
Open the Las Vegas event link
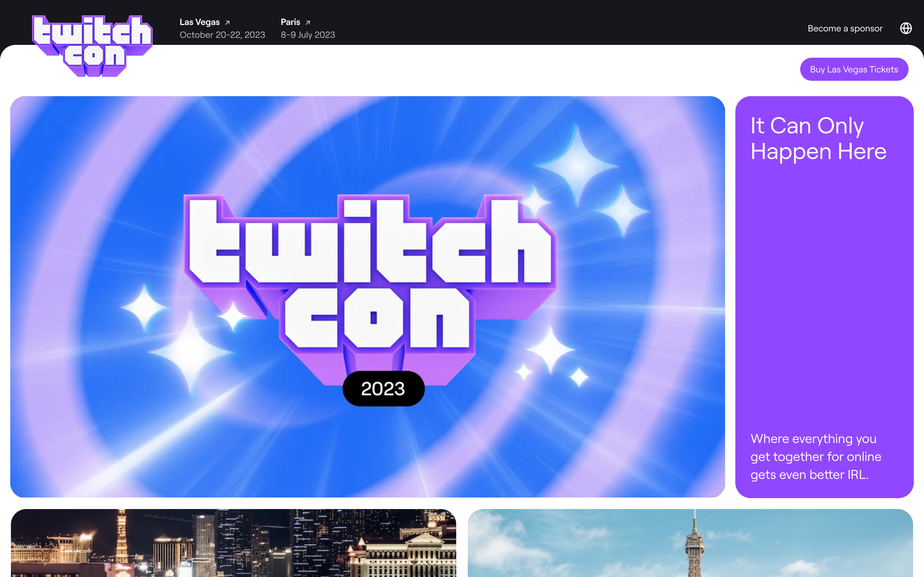coord(200,22)
